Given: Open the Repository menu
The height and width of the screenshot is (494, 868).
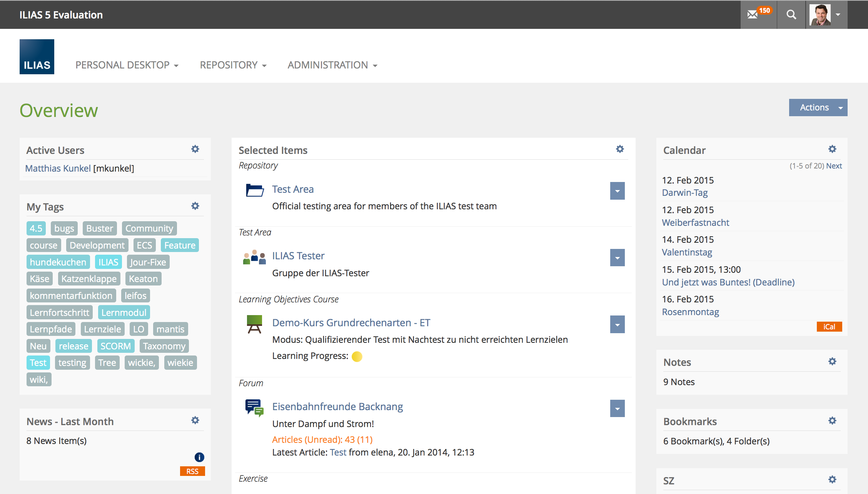Looking at the screenshot, I should point(233,65).
